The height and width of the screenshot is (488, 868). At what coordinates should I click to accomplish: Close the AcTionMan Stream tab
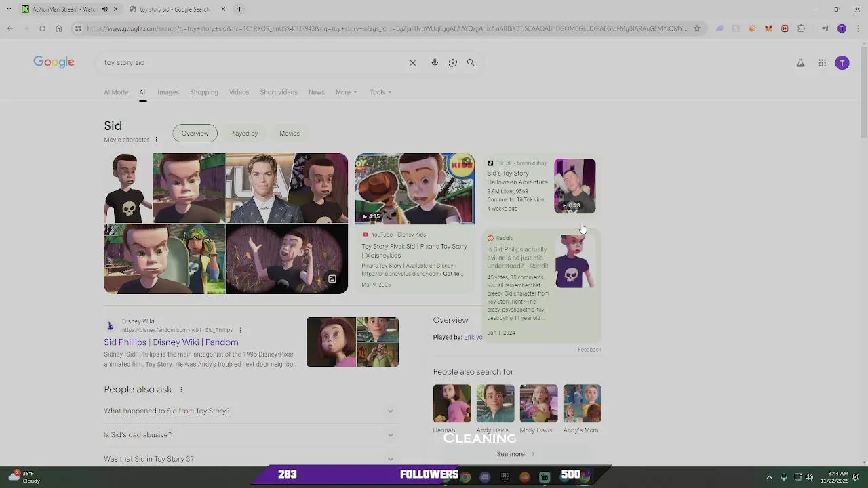(115, 9)
